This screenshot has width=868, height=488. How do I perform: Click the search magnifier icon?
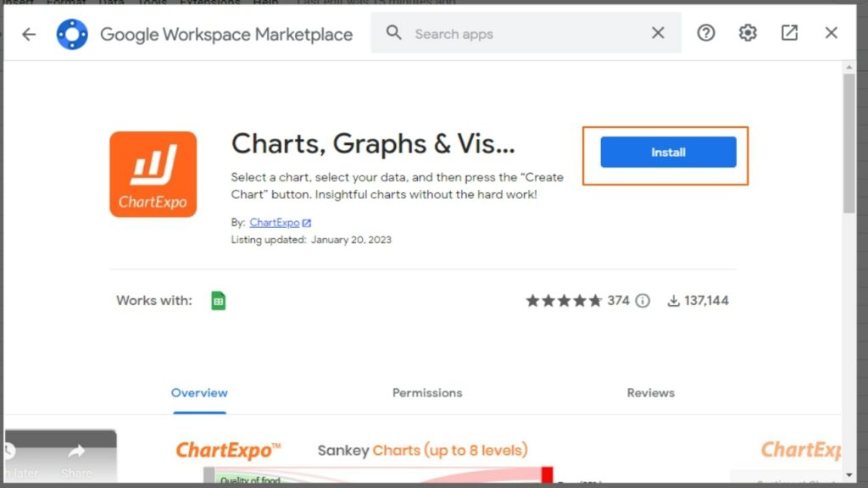(393, 33)
